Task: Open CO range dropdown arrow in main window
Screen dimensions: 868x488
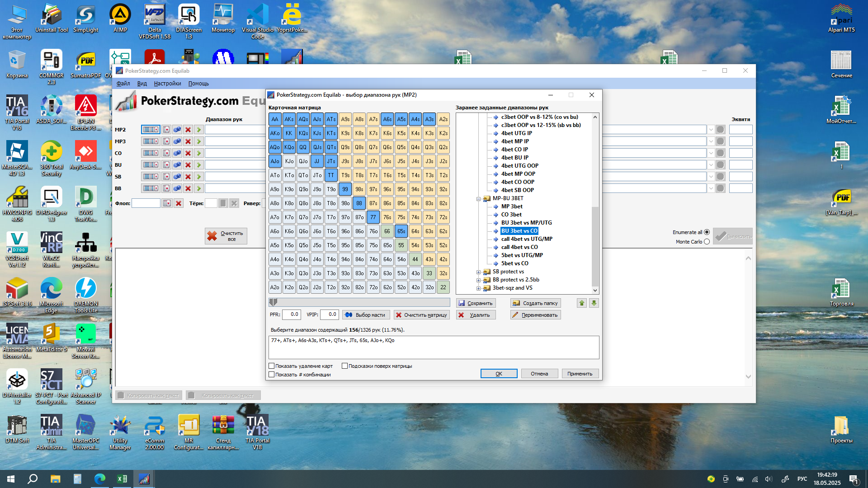Action: tap(711, 153)
